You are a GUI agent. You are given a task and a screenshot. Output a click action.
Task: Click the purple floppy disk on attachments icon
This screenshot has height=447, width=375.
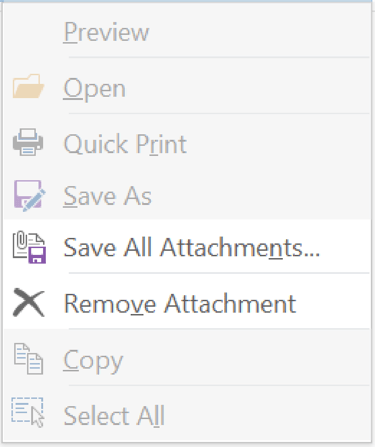point(37,255)
